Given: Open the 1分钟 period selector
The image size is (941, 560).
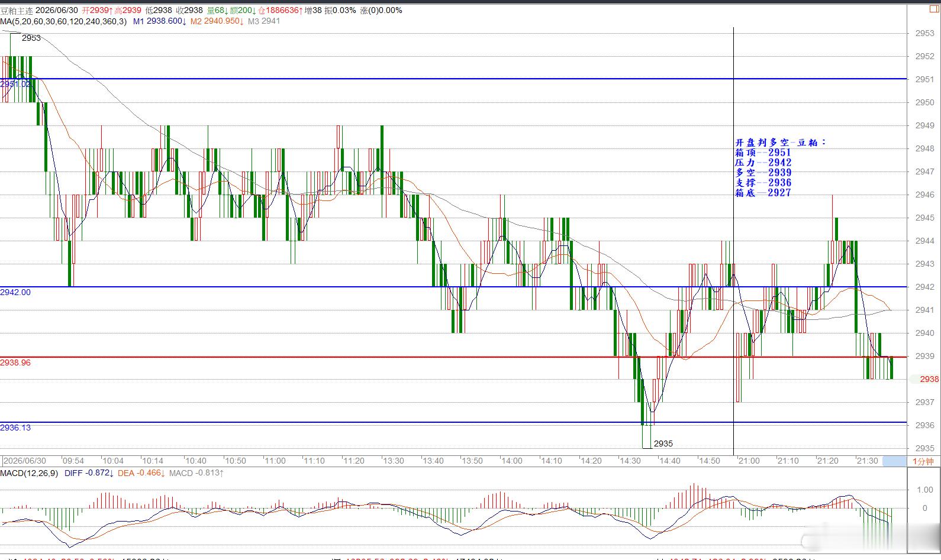Looking at the screenshot, I should (x=923, y=461).
